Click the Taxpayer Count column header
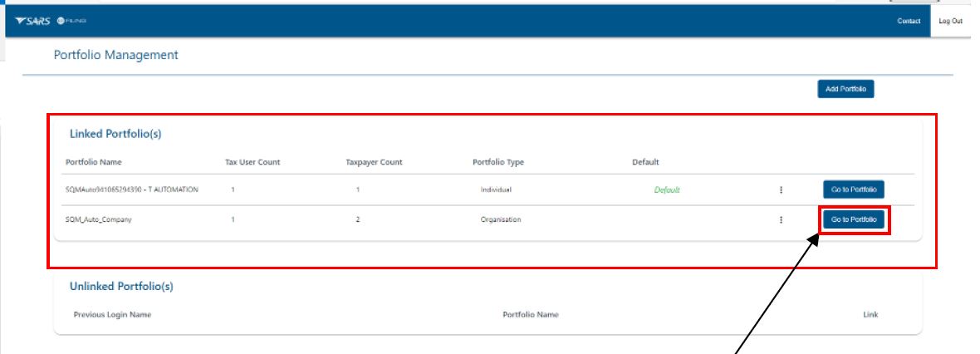980x354 pixels. point(374,162)
